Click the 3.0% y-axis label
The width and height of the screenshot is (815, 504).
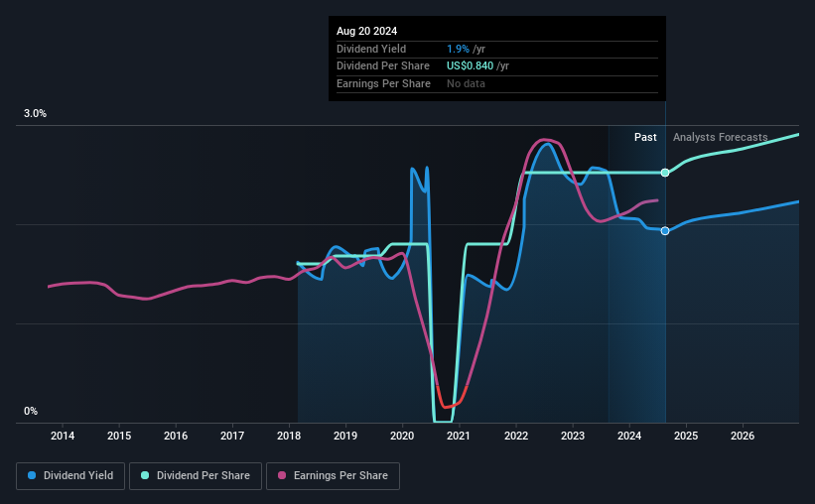coord(35,113)
